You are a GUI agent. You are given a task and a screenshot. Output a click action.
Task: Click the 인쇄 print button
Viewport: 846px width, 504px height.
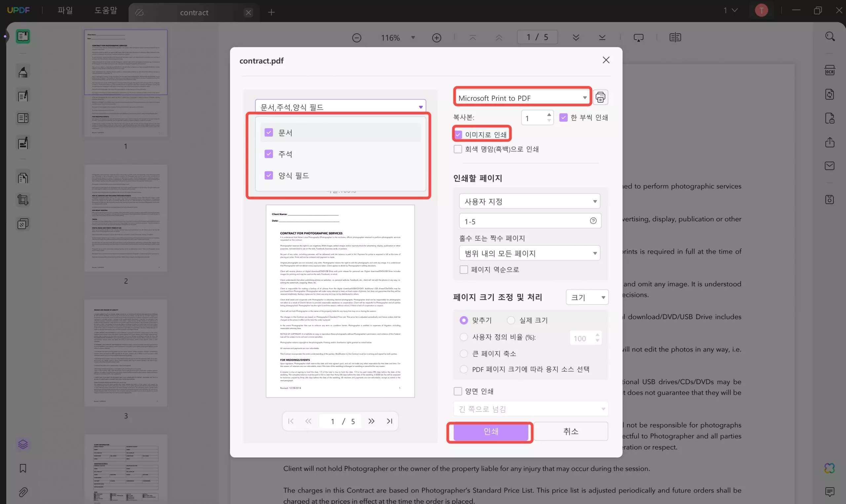pos(491,432)
